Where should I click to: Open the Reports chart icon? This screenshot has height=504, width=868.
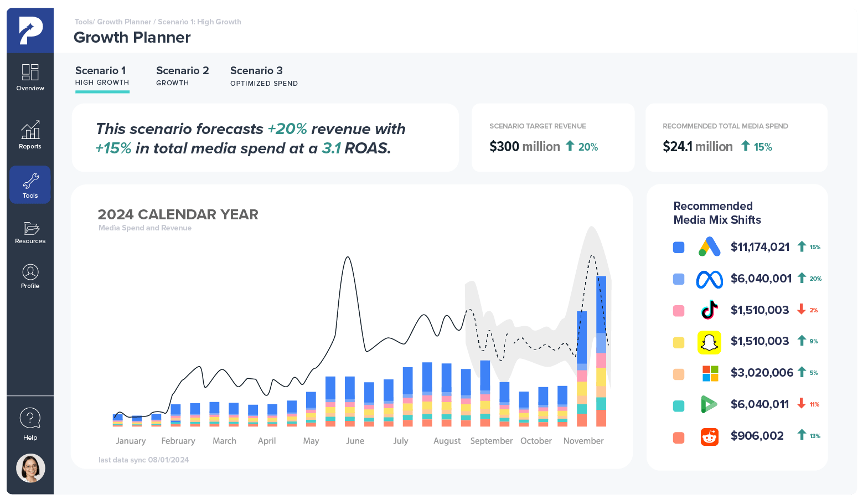pyautogui.click(x=30, y=130)
